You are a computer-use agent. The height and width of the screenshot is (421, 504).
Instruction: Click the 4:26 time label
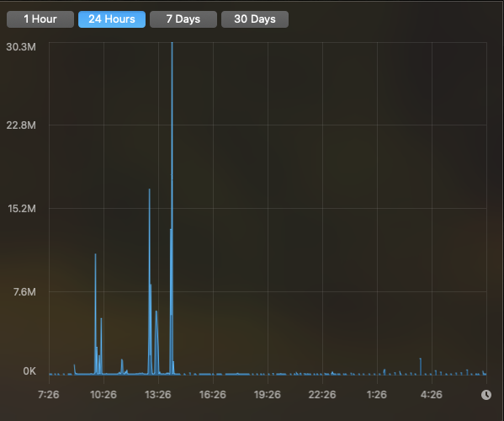(432, 395)
